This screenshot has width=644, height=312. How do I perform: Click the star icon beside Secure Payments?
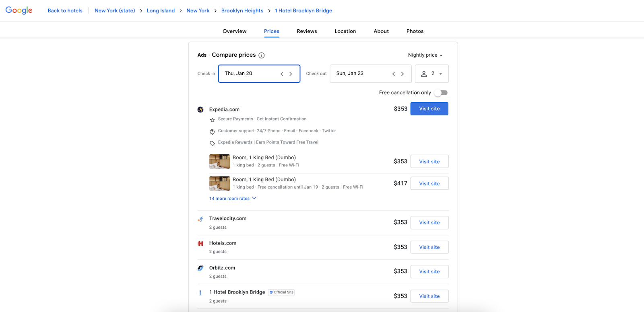212,120
